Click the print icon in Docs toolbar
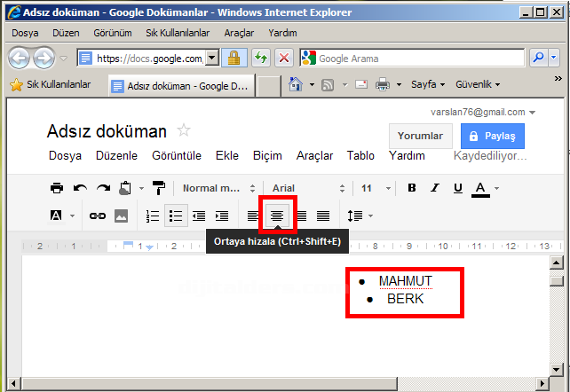Image resolution: width=570 pixels, height=392 pixels. (57, 188)
